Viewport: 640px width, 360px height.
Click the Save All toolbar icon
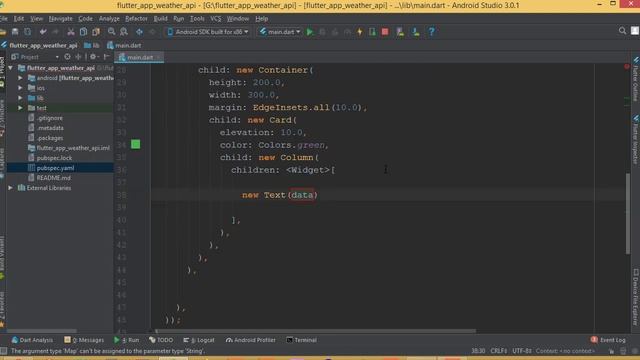[15, 32]
